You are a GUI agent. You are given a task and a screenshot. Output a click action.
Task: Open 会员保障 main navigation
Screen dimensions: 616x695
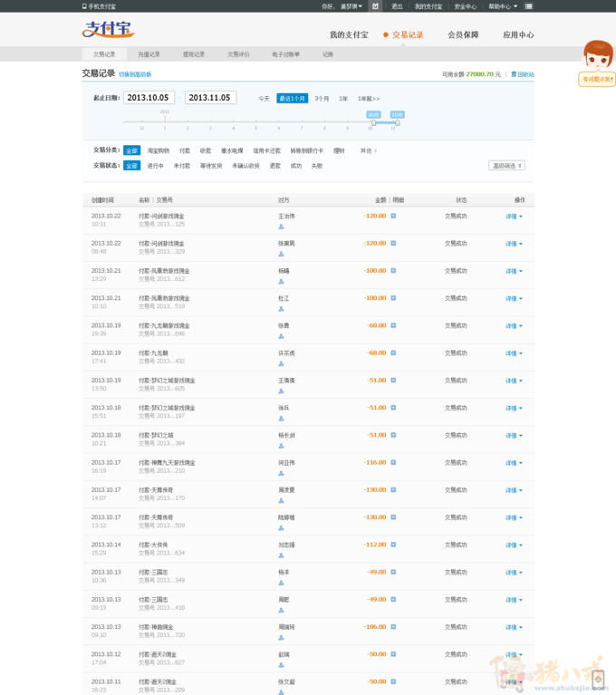pos(463,34)
